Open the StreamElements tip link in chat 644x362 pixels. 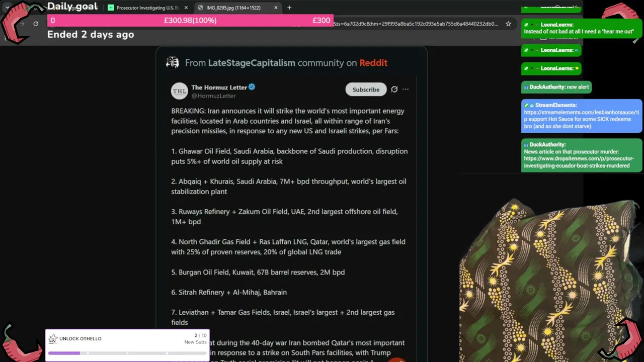pos(582,116)
